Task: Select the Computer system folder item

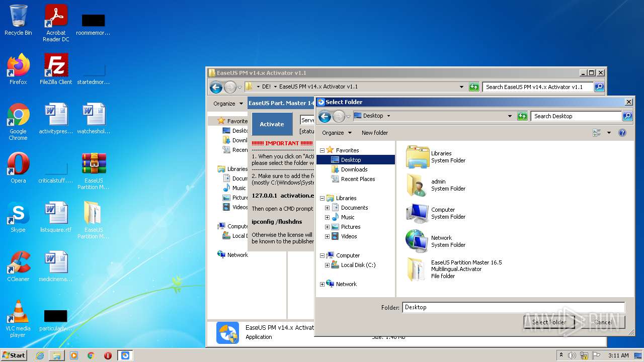Action: 436,213
